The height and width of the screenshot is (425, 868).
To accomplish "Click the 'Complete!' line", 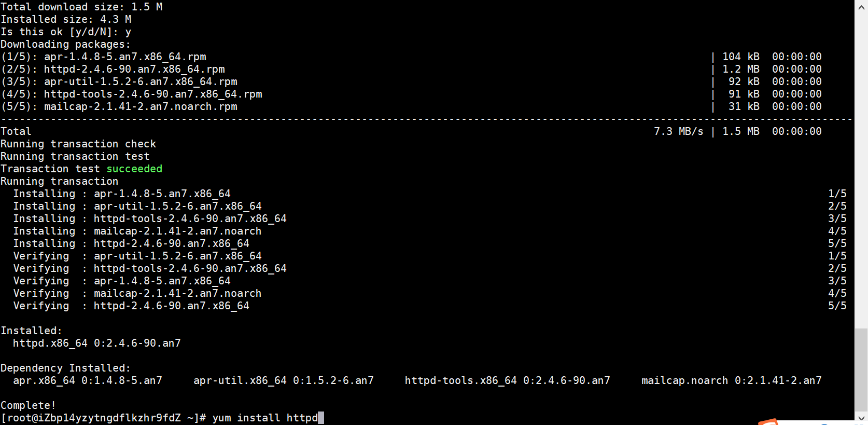I will (x=28, y=405).
